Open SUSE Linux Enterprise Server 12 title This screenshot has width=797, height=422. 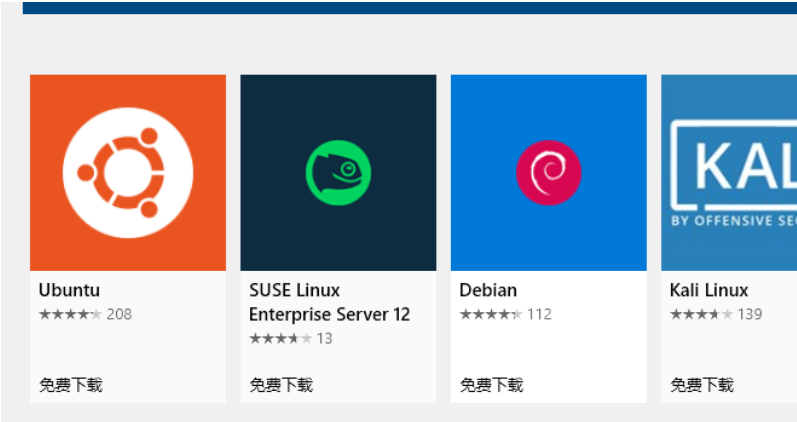[329, 302]
